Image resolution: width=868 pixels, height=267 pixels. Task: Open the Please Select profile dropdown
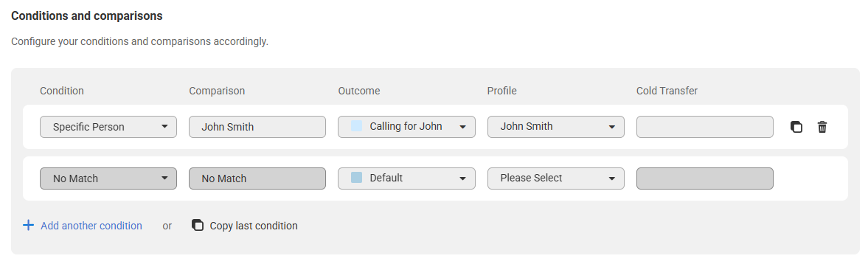(556, 178)
